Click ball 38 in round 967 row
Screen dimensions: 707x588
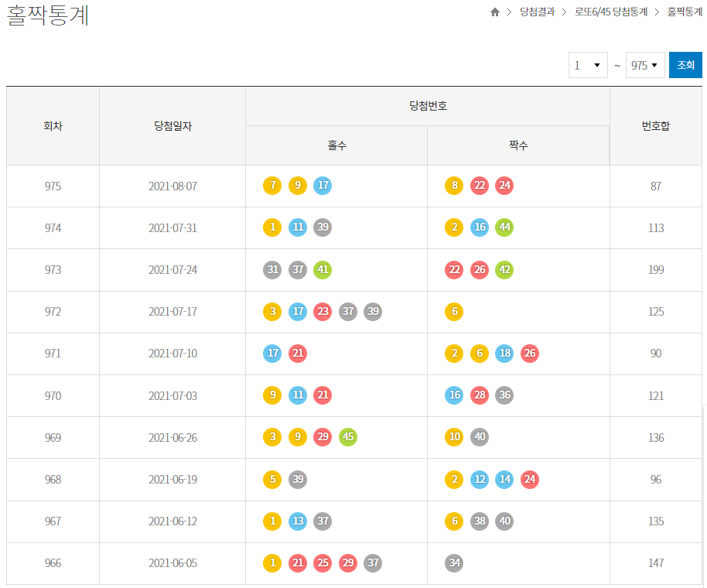480,521
